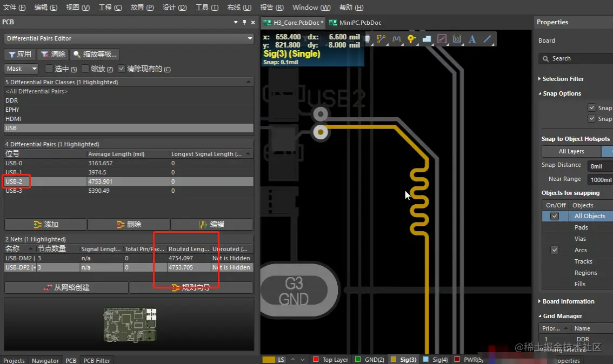Toggle the 缩放 (Z) checkbox

(x=85, y=69)
